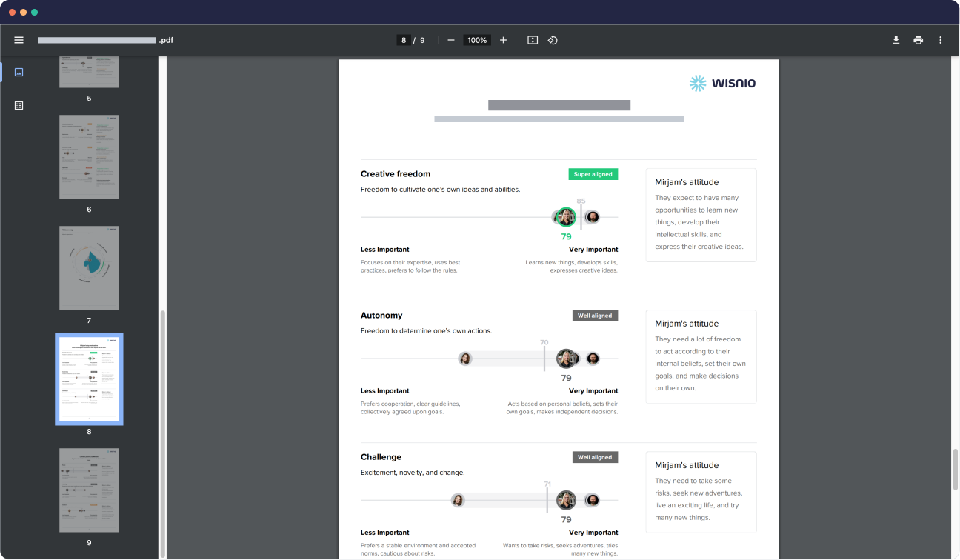Click the Autonomy heading
Viewport: 960px width, 560px height.
point(381,316)
